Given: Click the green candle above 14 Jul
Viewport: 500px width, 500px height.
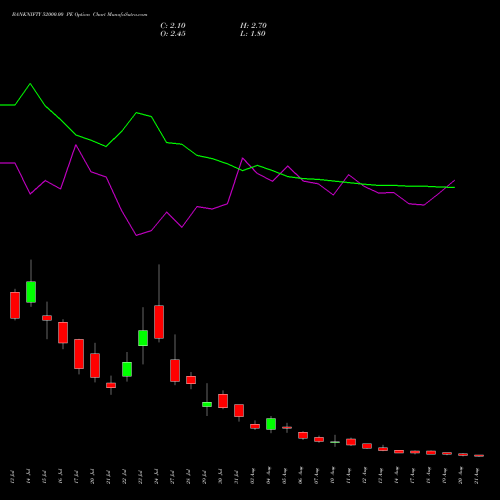Looking at the screenshot, I should (x=31, y=292).
